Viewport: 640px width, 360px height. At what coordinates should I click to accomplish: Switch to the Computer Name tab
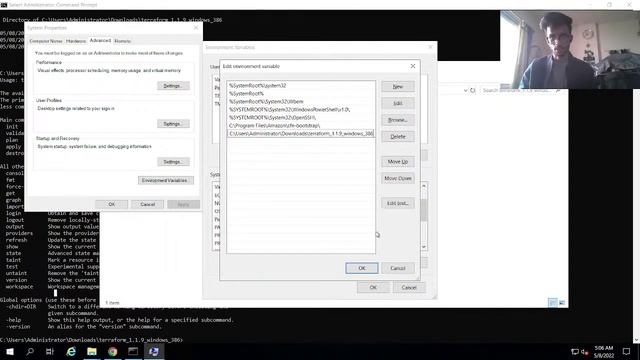[x=46, y=41]
